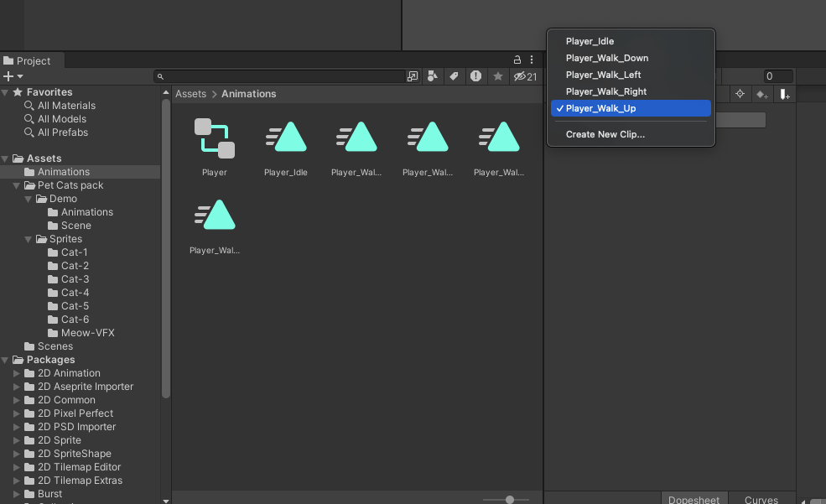Image resolution: width=826 pixels, height=504 pixels.
Task: Click the Player animator controller asset
Action: pos(215,139)
